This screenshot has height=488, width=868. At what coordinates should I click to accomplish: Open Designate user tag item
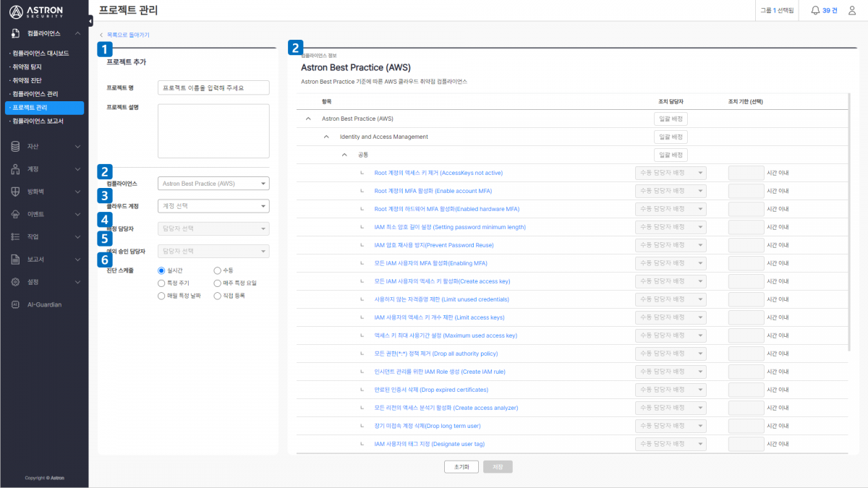click(429, 444)
